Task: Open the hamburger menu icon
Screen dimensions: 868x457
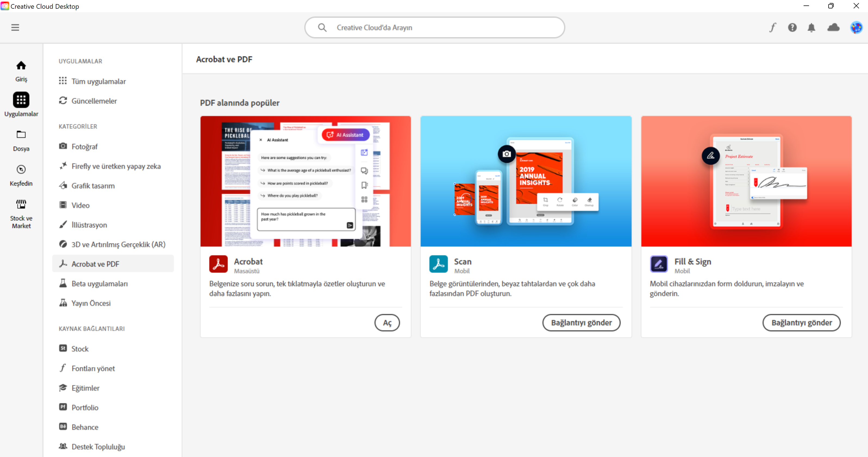Action: [x=15, y=28]
